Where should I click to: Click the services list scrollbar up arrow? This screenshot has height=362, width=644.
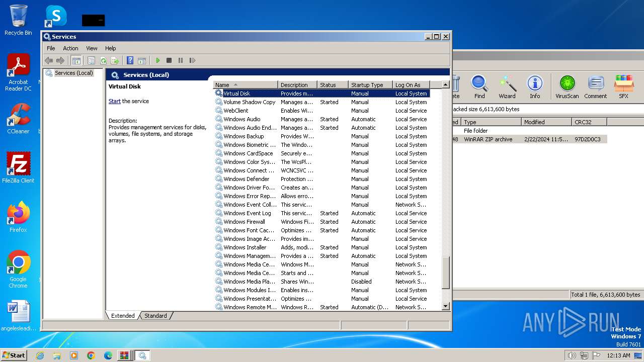pos(445,85)
